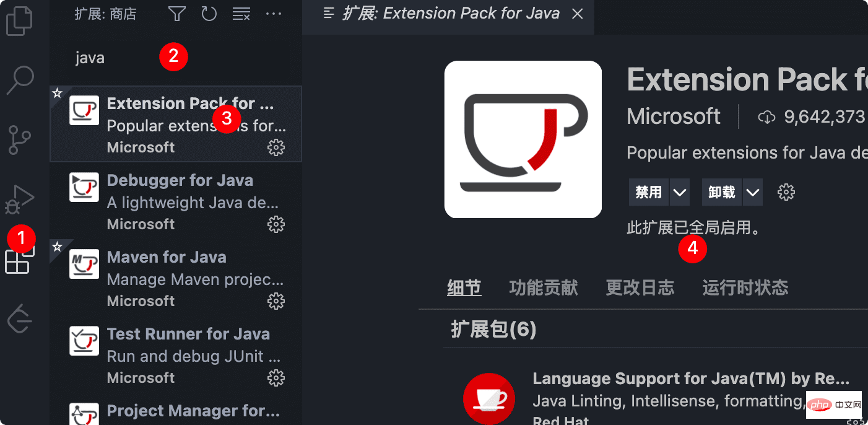Switch to the 细节 tab
This screenshot has width=868, height=425.
point(464,287)
